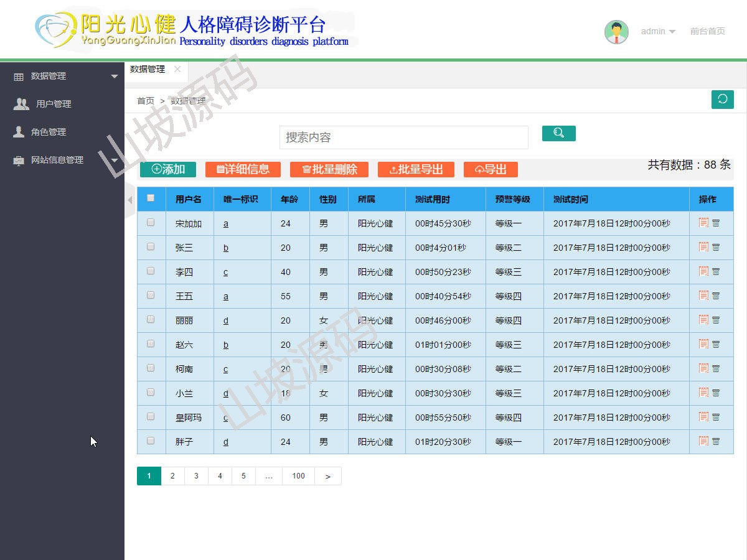Open the admin user dropdown

(658, 32)
